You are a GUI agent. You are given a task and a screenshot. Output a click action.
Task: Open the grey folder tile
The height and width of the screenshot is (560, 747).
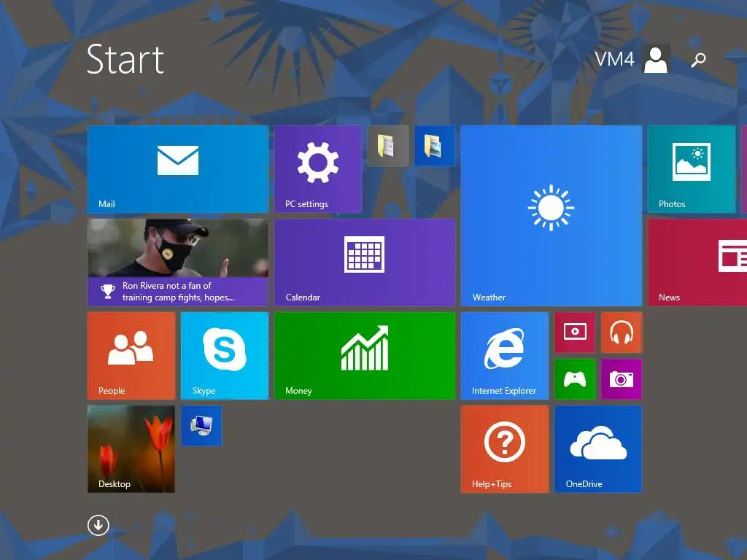tap(388, 146)
